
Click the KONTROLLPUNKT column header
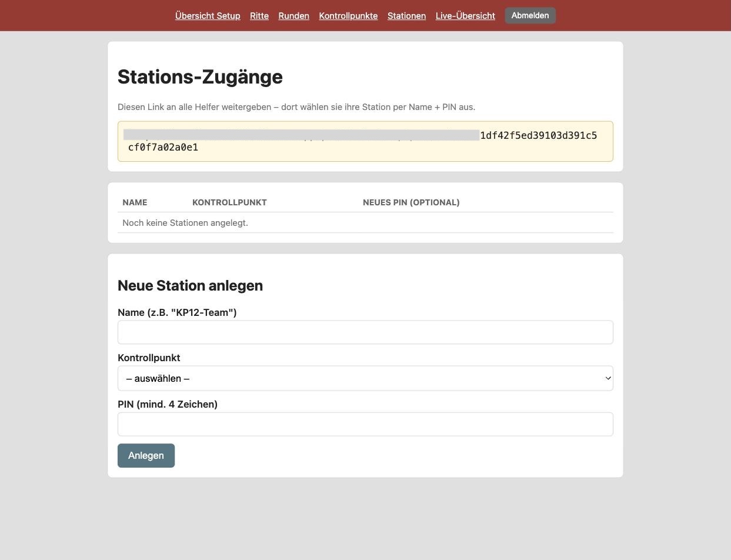pos(229,202)
